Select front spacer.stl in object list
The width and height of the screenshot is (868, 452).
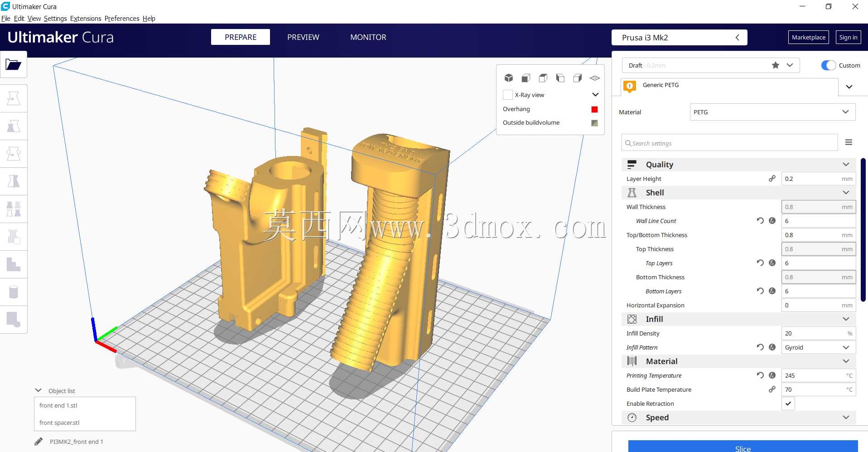[x=59, y=423]
